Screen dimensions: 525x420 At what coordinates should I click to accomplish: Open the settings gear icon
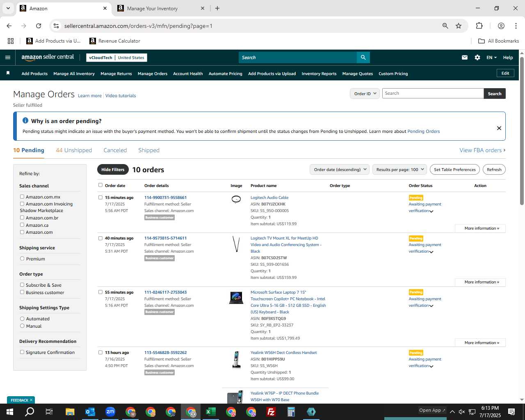click(x=477, y=57)
